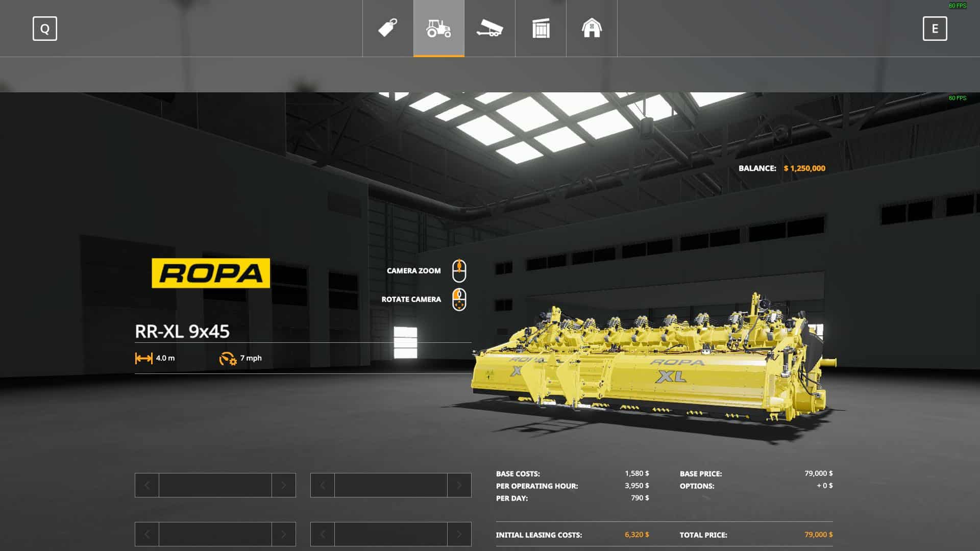Viewport: 980px width, 551px height.
Task: Click the top-left option selector value field
Action: pyautogui.click(x=215, y=485)
